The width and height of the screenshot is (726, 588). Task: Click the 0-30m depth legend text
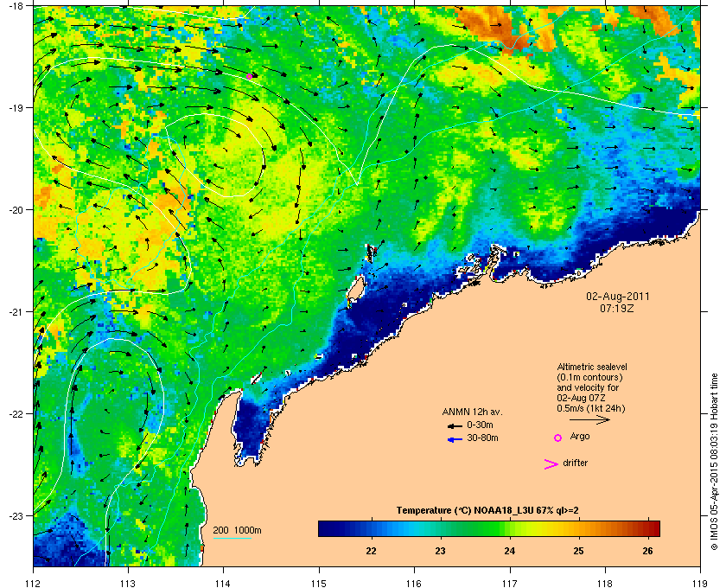pyautogui.click(x=480, y=425)
